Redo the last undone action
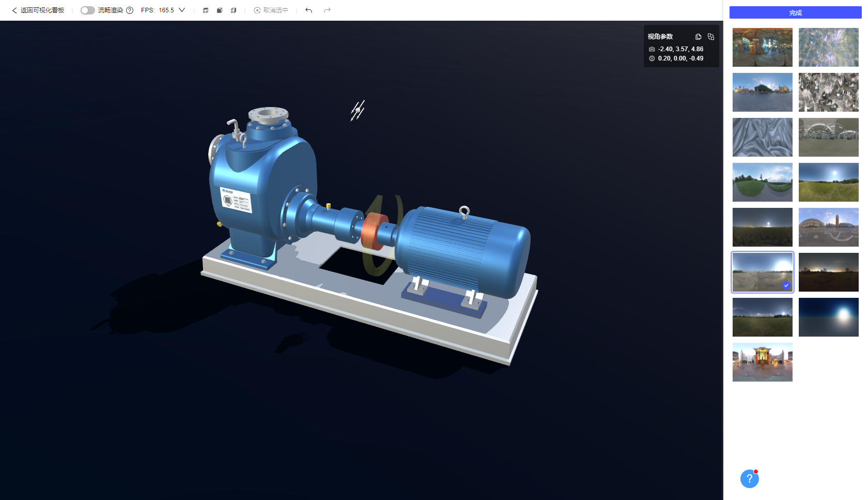The height and width of the screenshot is (500, 868). (327, 10)
